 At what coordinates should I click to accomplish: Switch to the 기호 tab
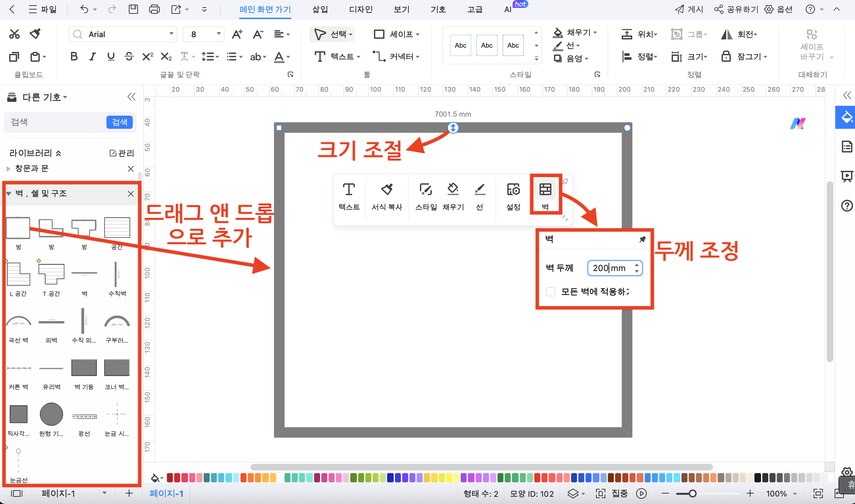(438, 10)
